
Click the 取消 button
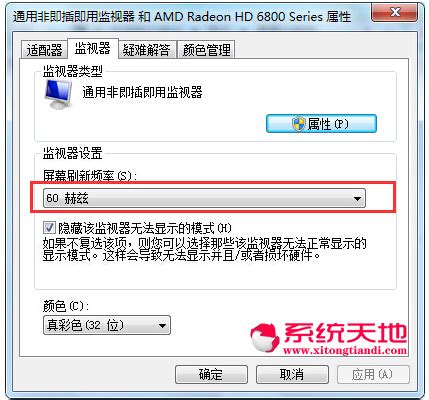pos(292,374)
